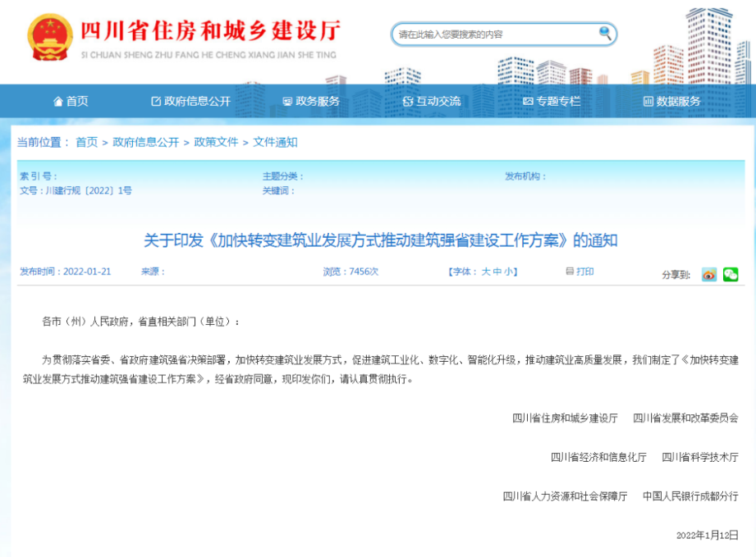Set font size to 小
Image resolution: width=756 pixels, height=557 pixels.
pos(508,272)
